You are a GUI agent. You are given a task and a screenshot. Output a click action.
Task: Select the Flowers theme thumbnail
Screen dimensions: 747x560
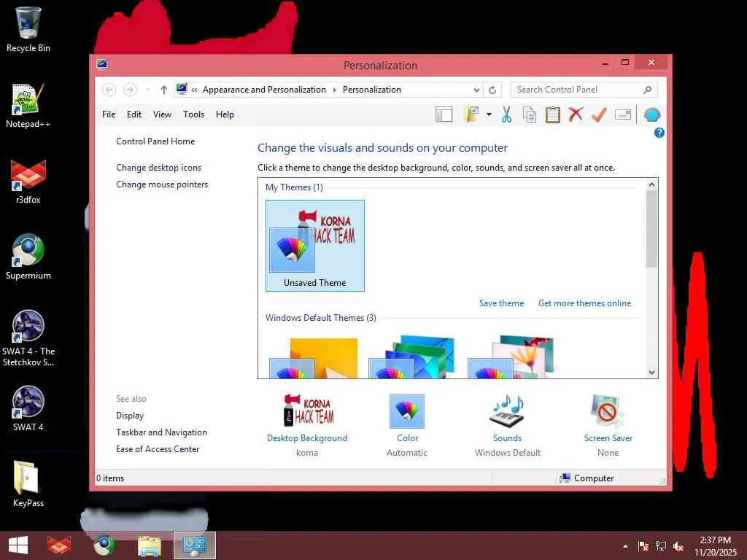pyautogui.click(x=511, y=357)
